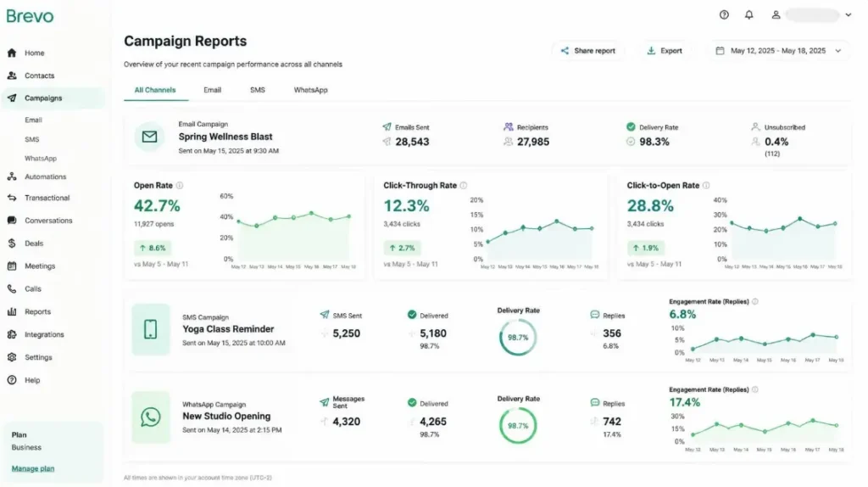The width and height of the screenshot is (868, 487).
Task: Click the calendar icon in date picker
Action: [720, 50]
